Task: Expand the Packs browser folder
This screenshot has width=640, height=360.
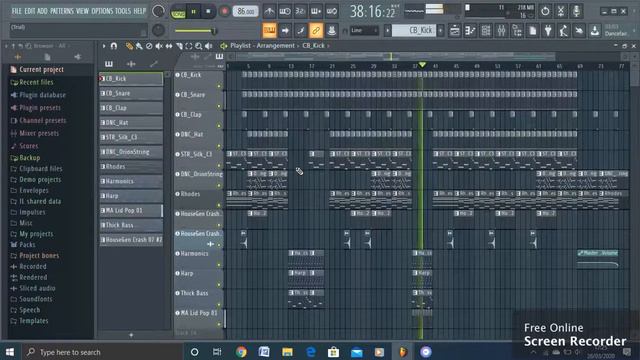Action: (x=27, y=244)
